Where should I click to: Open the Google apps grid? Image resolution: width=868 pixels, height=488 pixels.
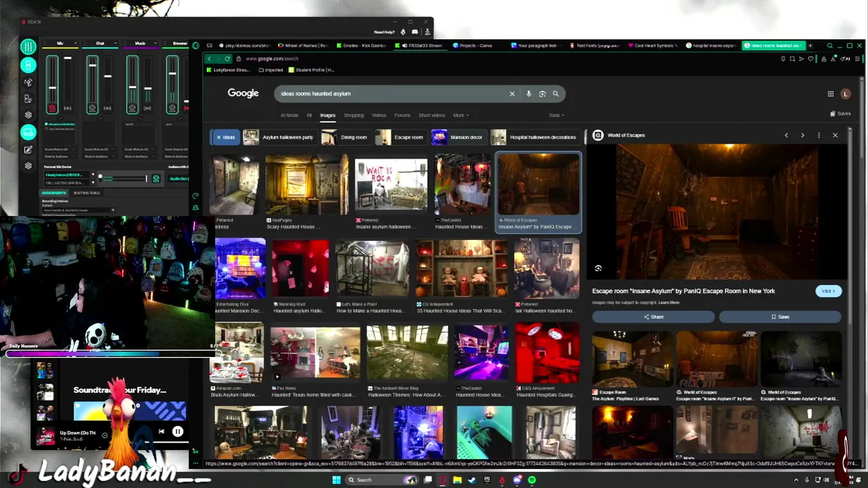[x=830, y=94]
